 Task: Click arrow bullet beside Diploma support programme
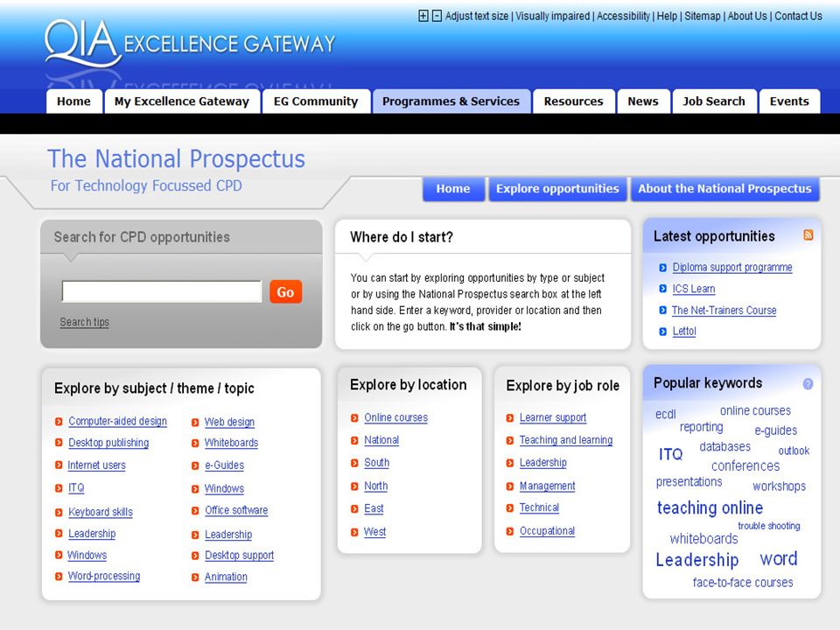pyautogui.click(x=662, y=268)
